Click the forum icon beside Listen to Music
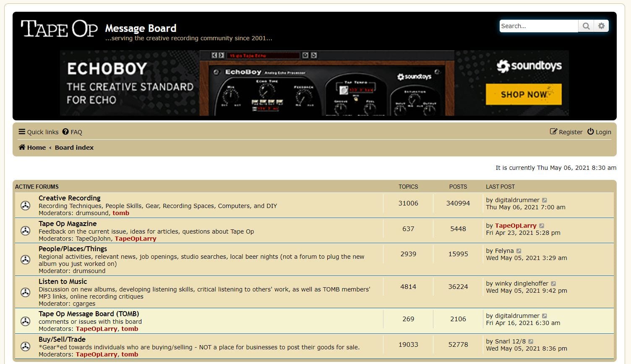The image size is (631, 364). point(26,292)
